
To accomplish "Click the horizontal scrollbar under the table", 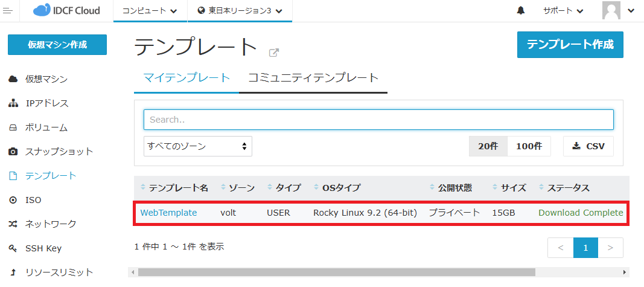I will pyautogui.click(x=336, y=272).
